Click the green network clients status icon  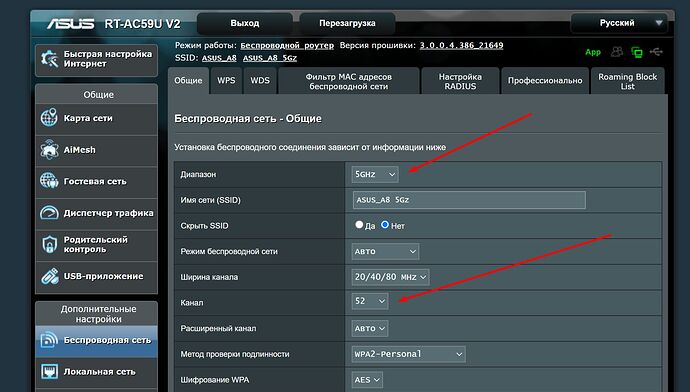637,52
